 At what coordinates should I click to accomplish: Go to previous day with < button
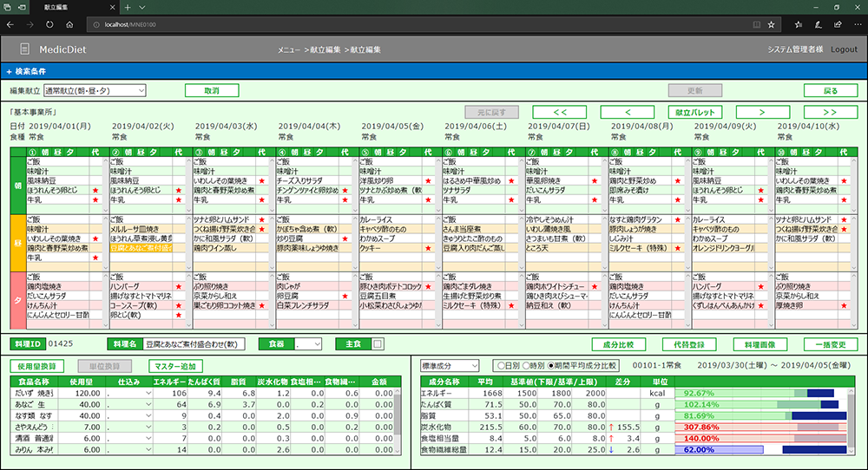coord(628,112)
